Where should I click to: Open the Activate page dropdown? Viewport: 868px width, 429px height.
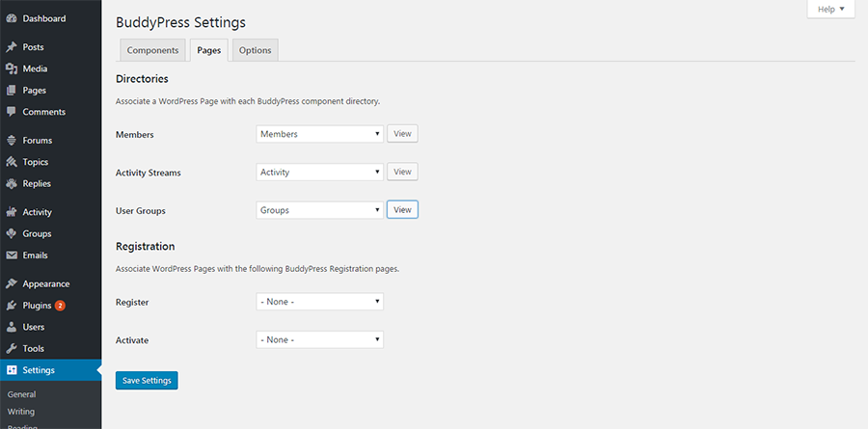319,340
